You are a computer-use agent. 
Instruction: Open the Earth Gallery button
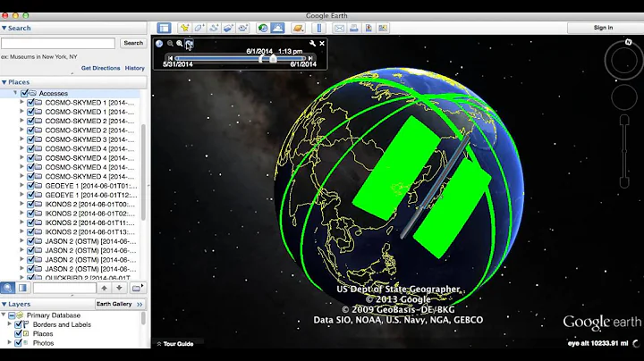tap(119, 304)
